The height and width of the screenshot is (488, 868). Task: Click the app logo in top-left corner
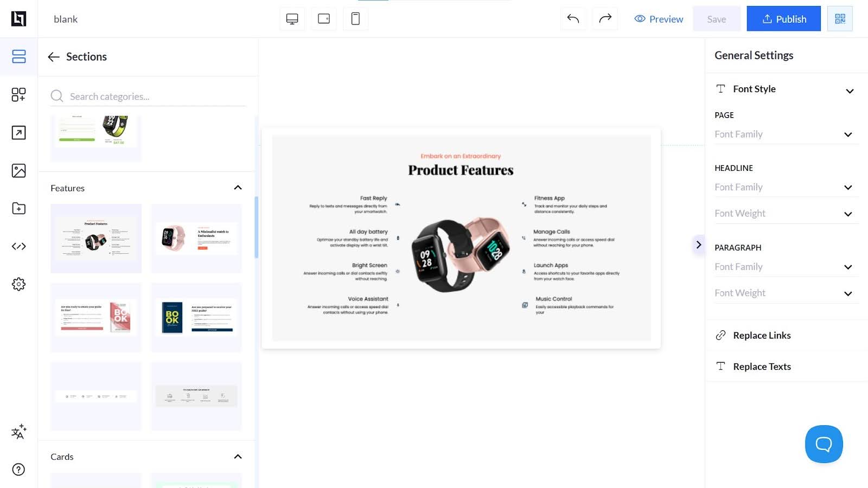point(18,19)
